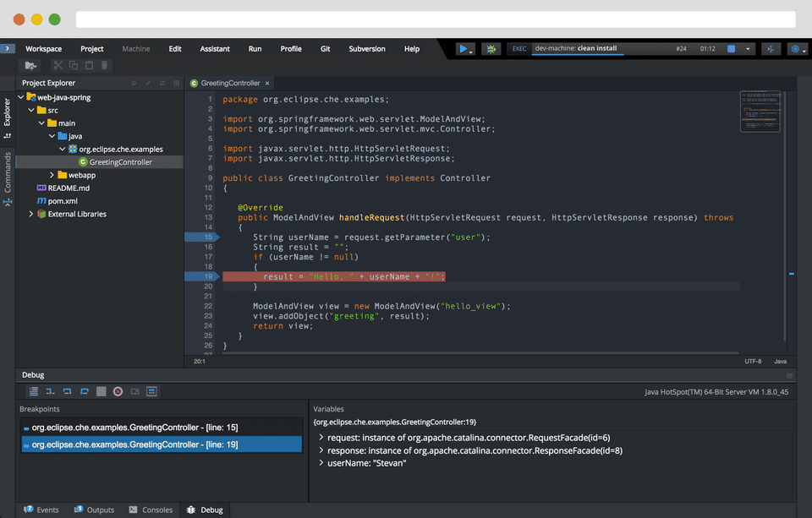Image resolution: width=812 pixels, height=518 pixels.
Task: Click the Debug bug icon in top toolbar
Action: tap(491, 49)
